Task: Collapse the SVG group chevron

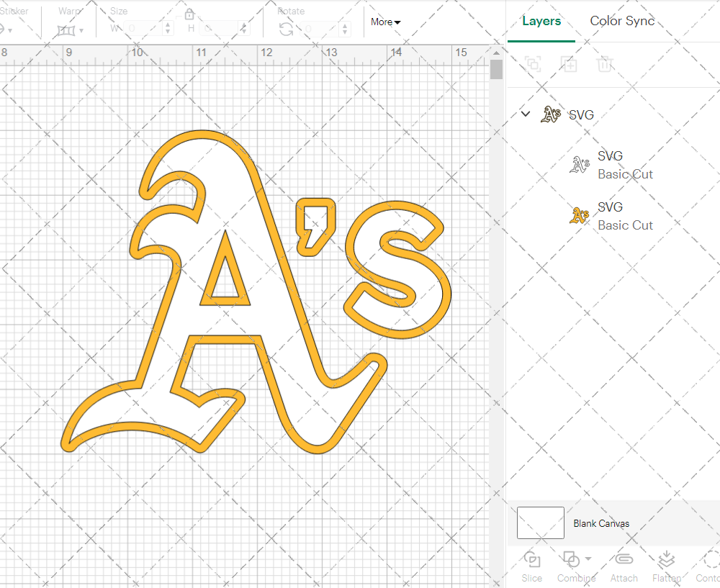Action: 526,114
